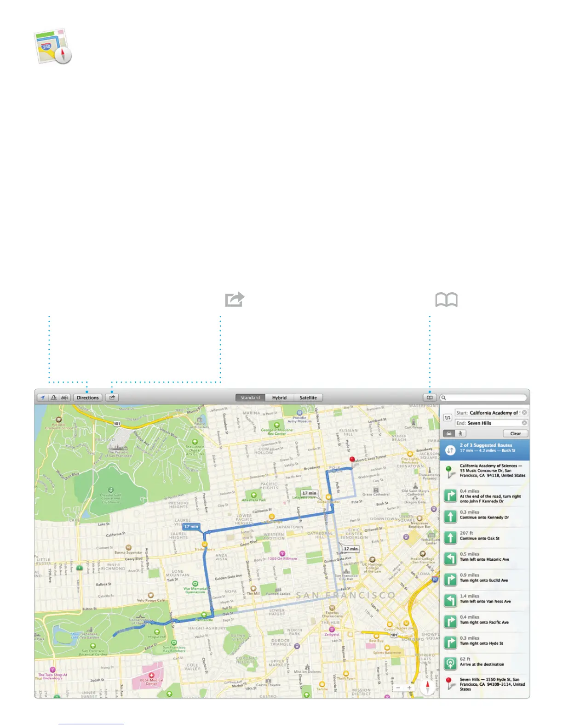The image size is (563, 728).
Task: Click the Presidio Golf Course marker
Action: coord(110,490)
